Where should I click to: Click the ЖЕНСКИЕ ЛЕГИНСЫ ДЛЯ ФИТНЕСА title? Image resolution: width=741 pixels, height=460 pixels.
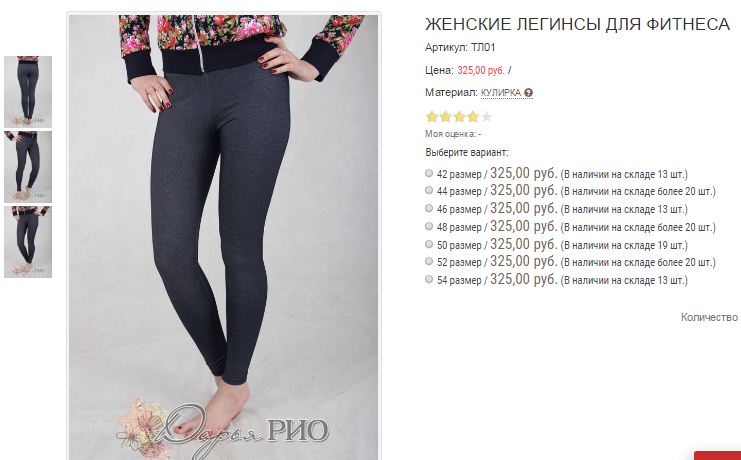pyautogui.click(x=577, y=24)
